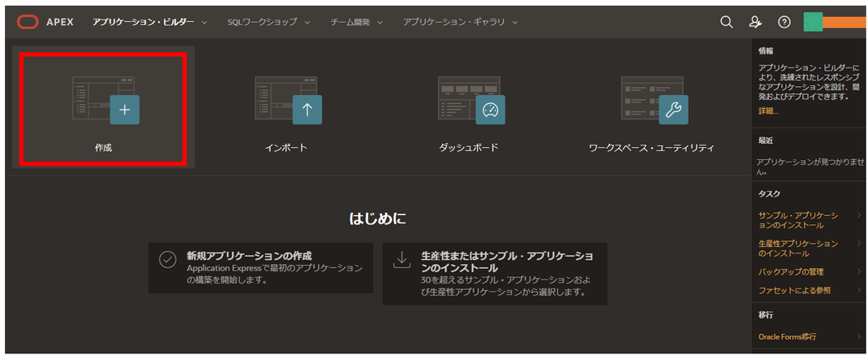Click the APEX text logo
Viewport: 868px width, 355px height.
(62, 22)
